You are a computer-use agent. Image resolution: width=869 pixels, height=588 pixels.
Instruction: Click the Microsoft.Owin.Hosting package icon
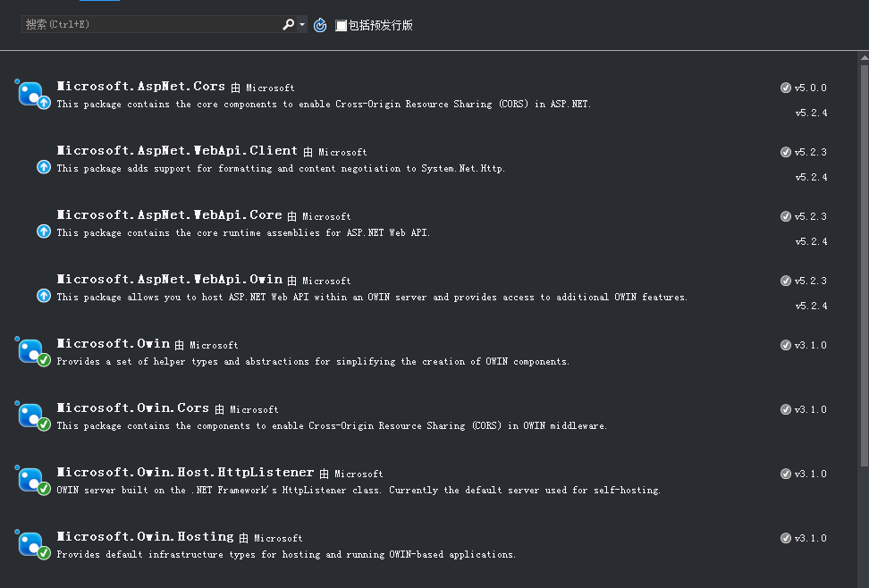[30, 542]
